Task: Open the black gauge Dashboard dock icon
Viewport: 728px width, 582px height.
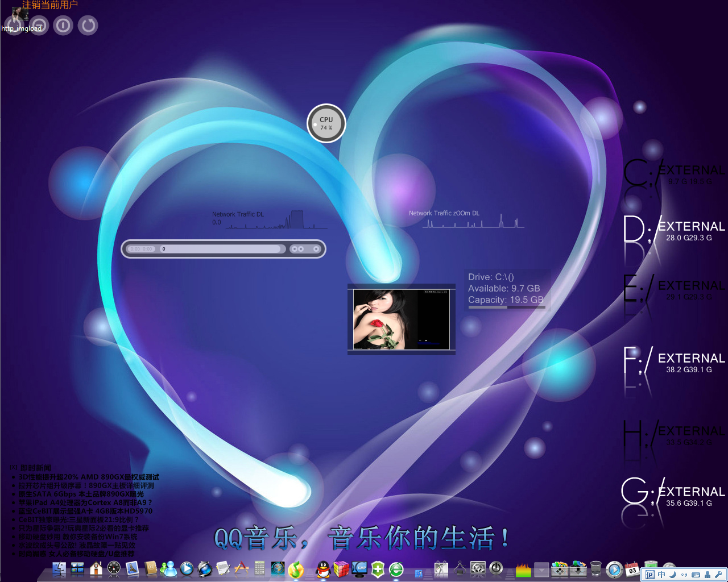Action: 114,569
